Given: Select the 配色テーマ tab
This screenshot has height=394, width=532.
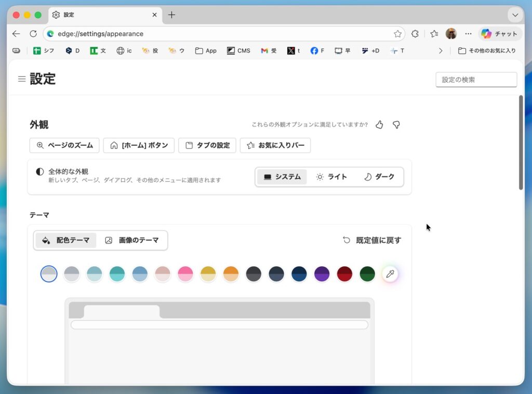Looking at the screenshot, I should tap(66, 240).
